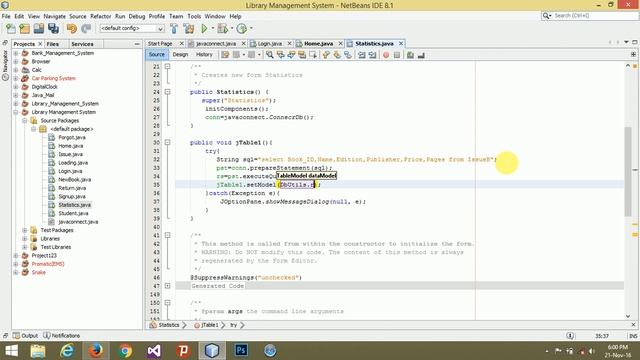Switch to Design view
Image resolution: width=640 pixels, height=360 pixels.
click(180, 55)
